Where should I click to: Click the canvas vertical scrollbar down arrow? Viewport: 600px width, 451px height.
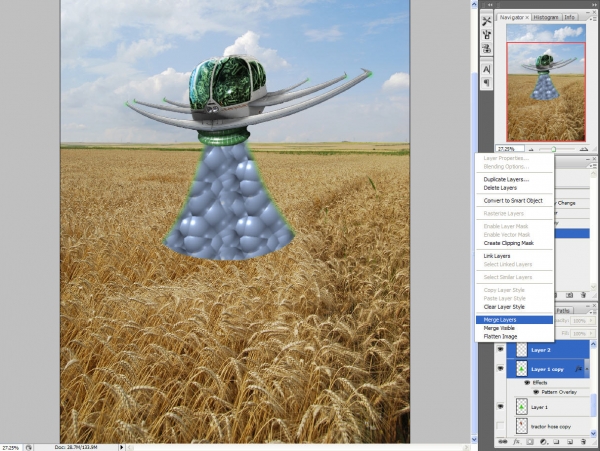click(x=474, y=440)
